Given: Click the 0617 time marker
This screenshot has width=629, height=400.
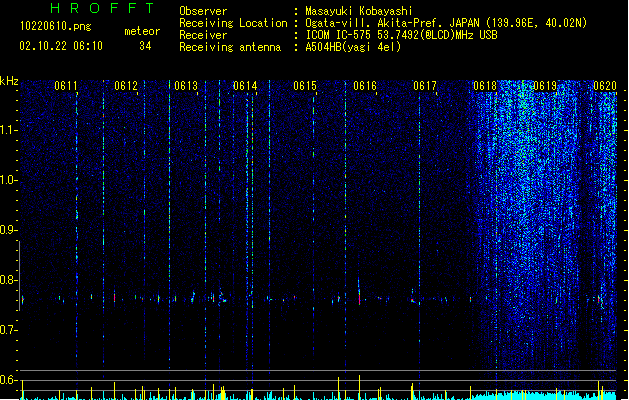Looking at the screenshot, I should (425, 86).
